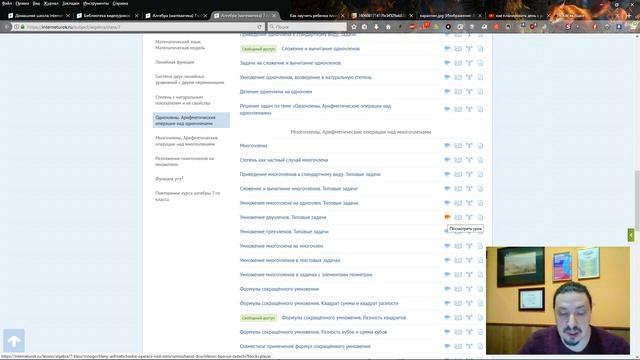
Task: Focus the internetурок URL address field
Action: click(139, 27)
